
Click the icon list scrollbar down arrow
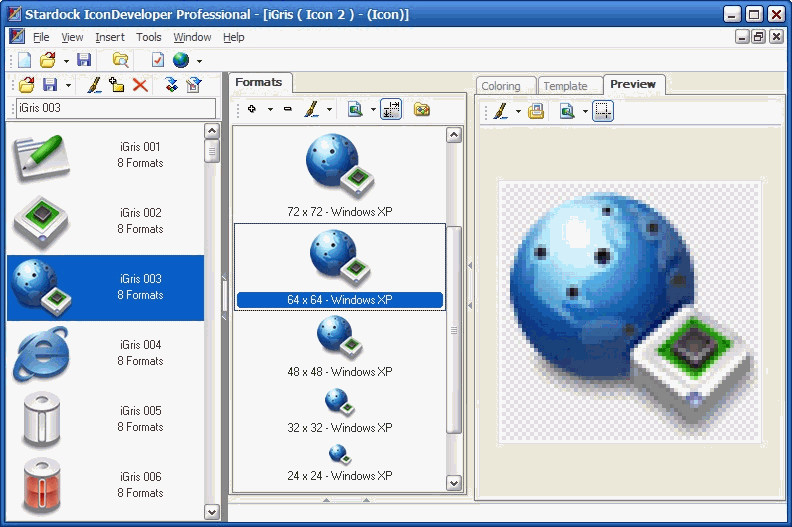212,511
